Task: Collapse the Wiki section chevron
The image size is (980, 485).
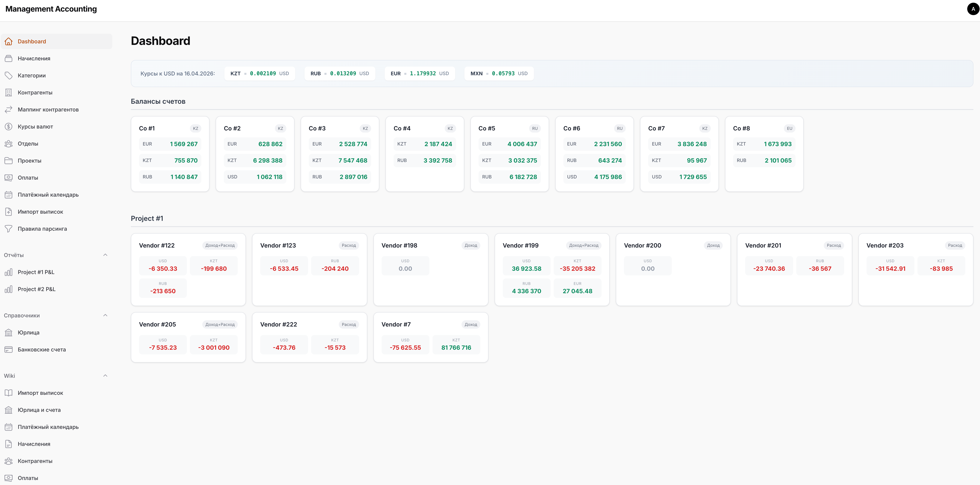Action: [105, 376]
